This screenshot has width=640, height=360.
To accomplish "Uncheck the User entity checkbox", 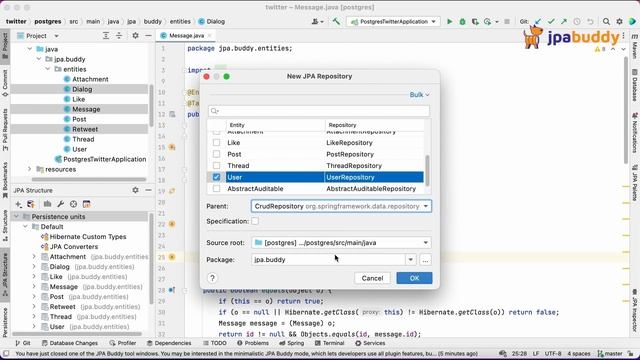I will (x=216, y=177).
